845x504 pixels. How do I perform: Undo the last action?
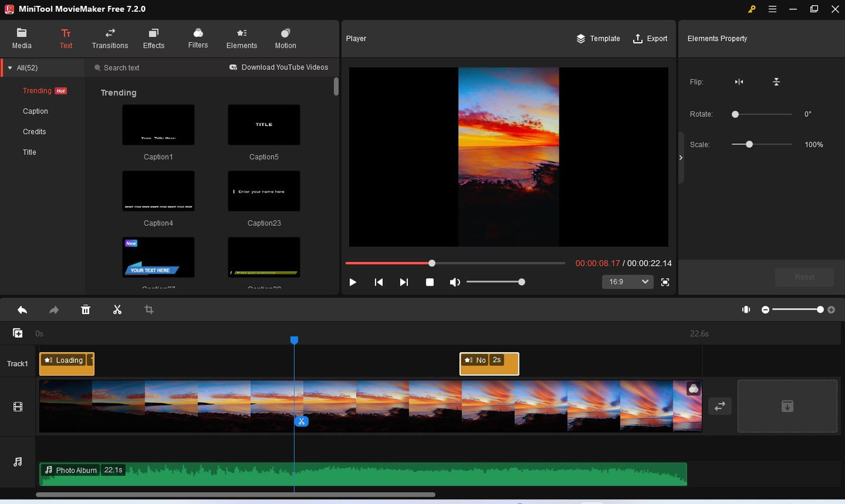tap(22, 309)
